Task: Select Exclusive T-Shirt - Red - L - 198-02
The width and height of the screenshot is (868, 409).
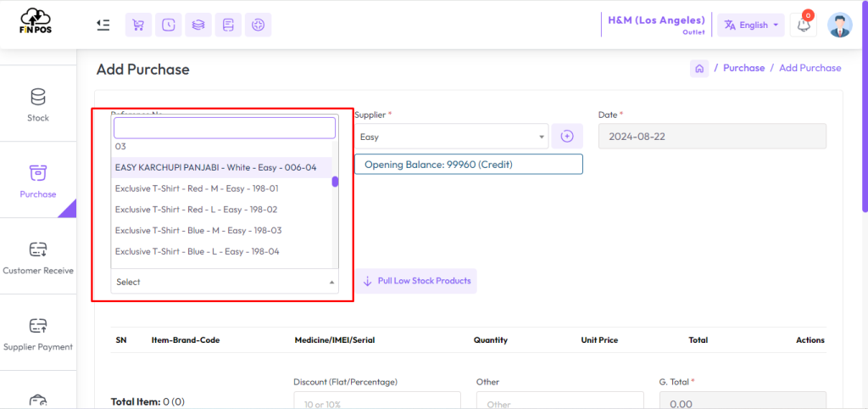Action: (x=221, y=210)
